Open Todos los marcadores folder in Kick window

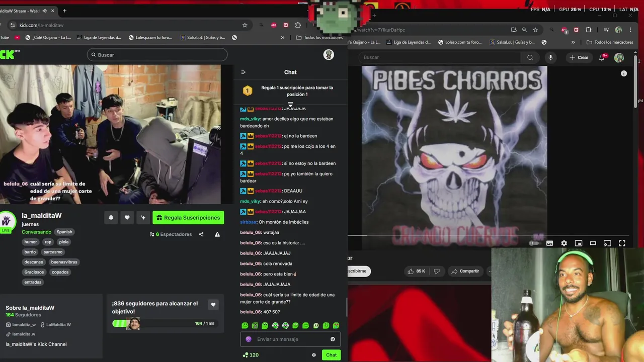coord(319,37)
